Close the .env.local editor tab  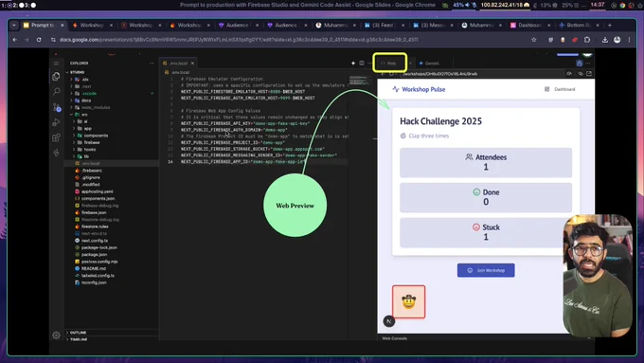coord(192,64)
